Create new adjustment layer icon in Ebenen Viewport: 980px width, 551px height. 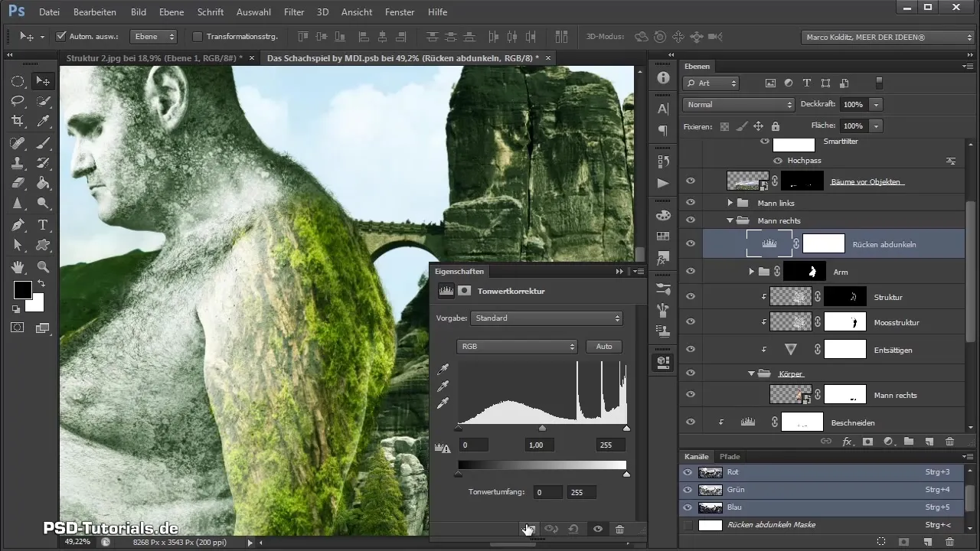click(x=888, y=442)
